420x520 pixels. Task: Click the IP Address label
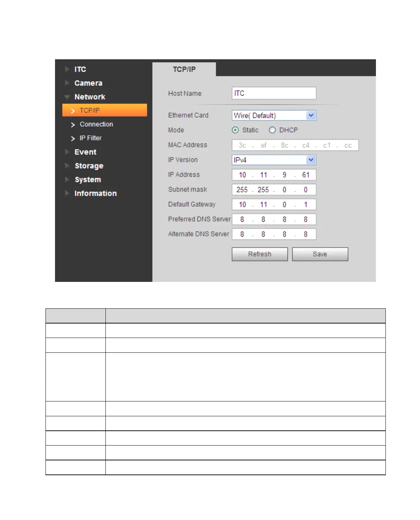click(x=184, y=175)
